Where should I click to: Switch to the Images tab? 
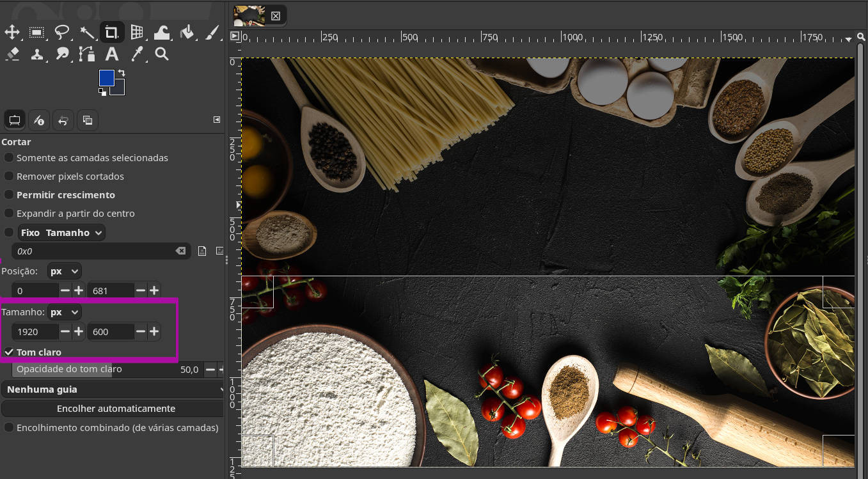point(88,120)
